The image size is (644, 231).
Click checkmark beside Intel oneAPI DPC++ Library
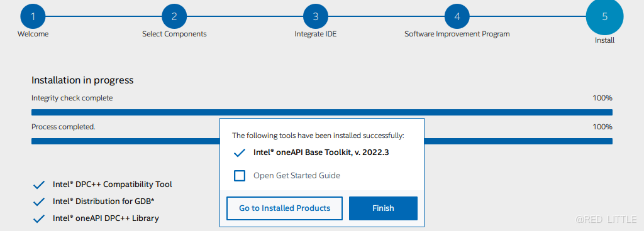(38, 219)
